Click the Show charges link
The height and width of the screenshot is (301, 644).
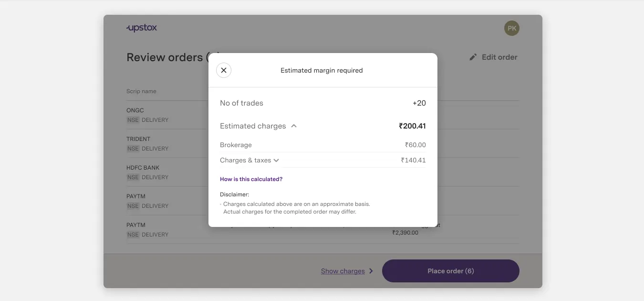343,271
